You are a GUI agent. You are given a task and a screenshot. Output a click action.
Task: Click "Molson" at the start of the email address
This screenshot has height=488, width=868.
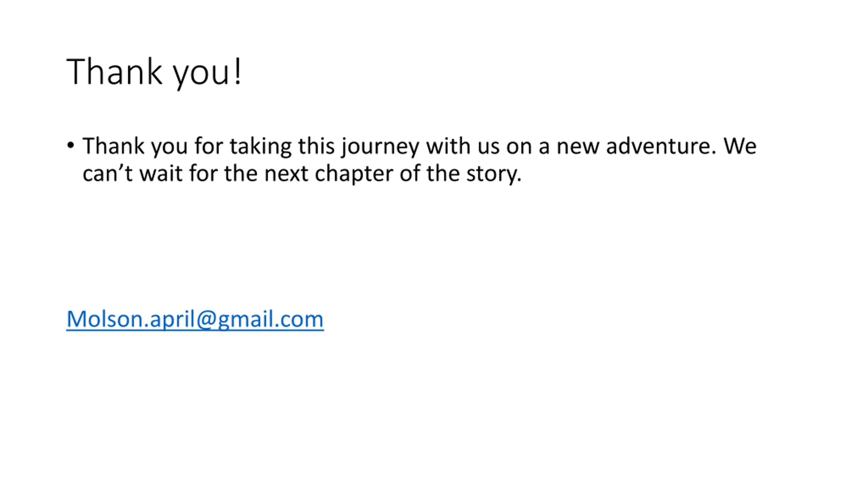coord(105,319)
